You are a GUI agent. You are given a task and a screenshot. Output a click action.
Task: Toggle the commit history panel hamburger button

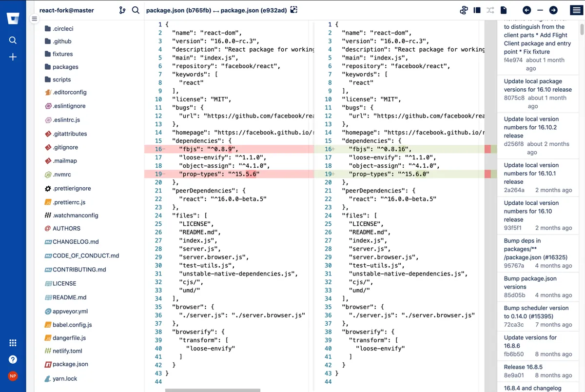576,10
